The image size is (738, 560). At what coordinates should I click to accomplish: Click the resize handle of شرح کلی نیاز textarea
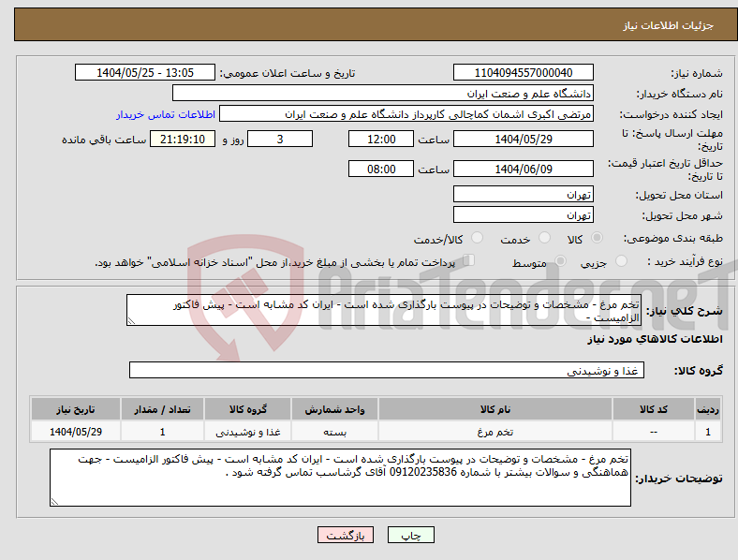131,321
